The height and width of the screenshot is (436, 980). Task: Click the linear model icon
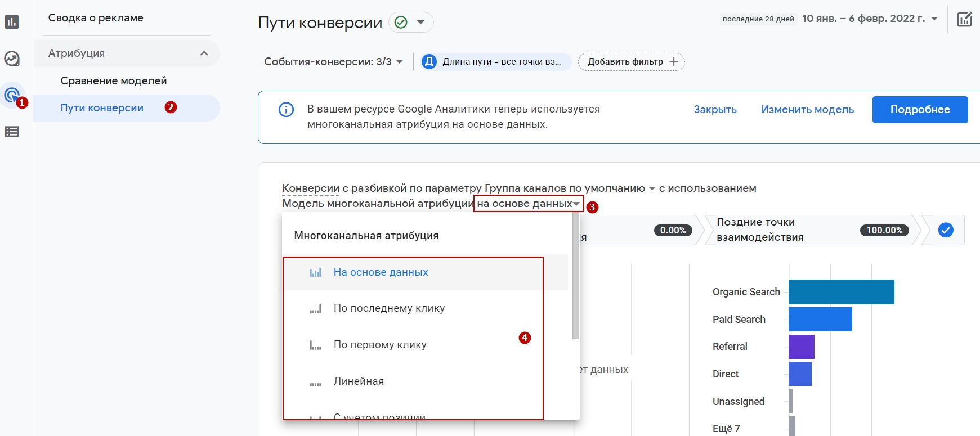[315, 384]
